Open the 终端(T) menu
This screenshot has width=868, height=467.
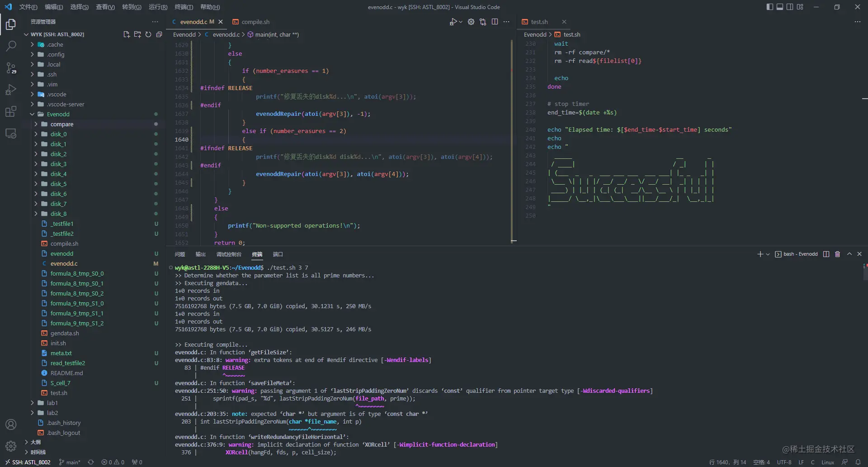[184, 7]
